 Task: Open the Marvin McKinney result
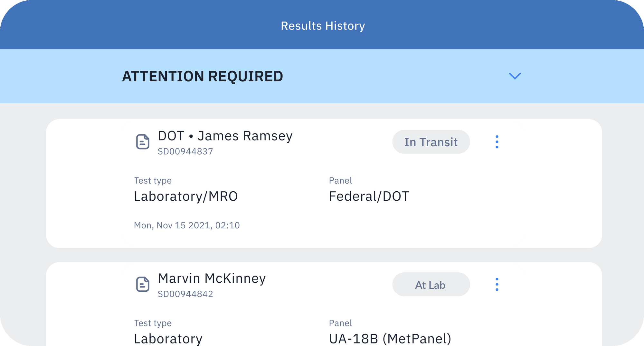(212, 278)
